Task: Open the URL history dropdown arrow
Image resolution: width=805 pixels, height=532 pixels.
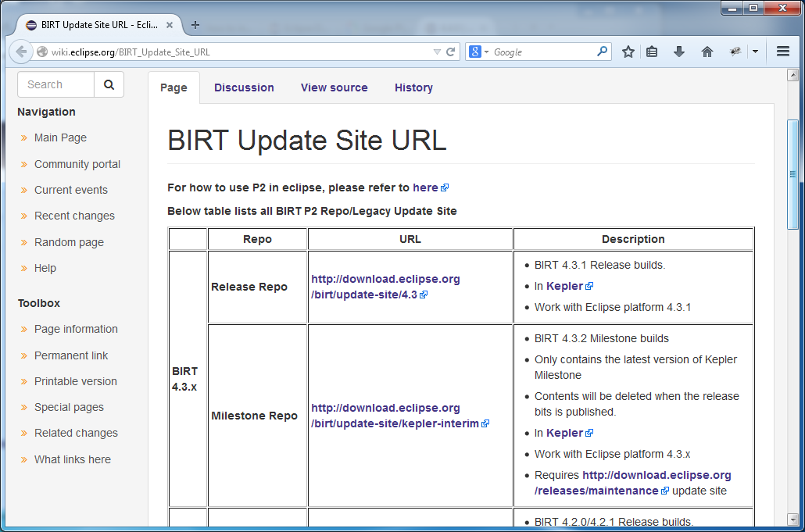Action: point(437,52)
